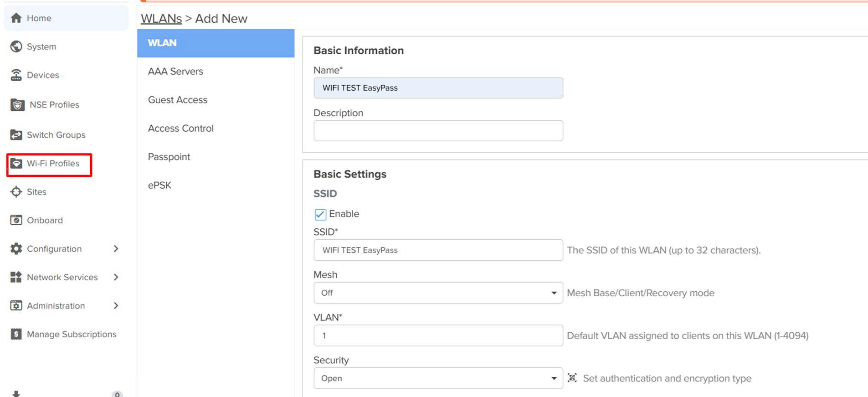868x397 pixels.
Task: Expand the Network Services chevron
Action: pos(116,277)
